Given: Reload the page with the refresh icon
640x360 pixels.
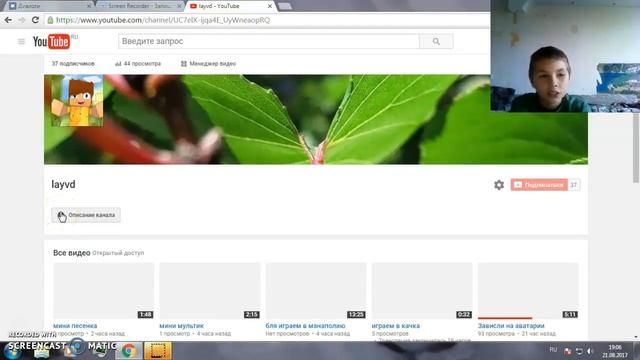Looking at the screenshot, I should point(35,20).
